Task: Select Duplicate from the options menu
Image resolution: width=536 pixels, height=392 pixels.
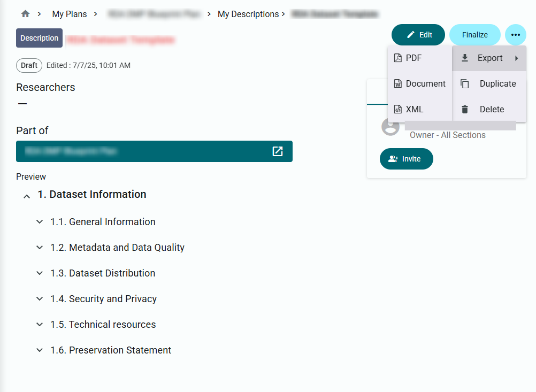Action: [497, 83]
